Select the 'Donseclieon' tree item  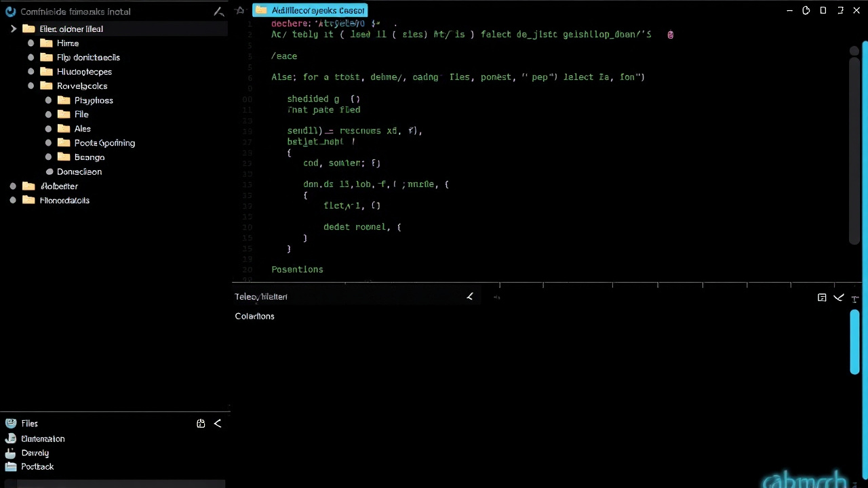tap(79, 172)
